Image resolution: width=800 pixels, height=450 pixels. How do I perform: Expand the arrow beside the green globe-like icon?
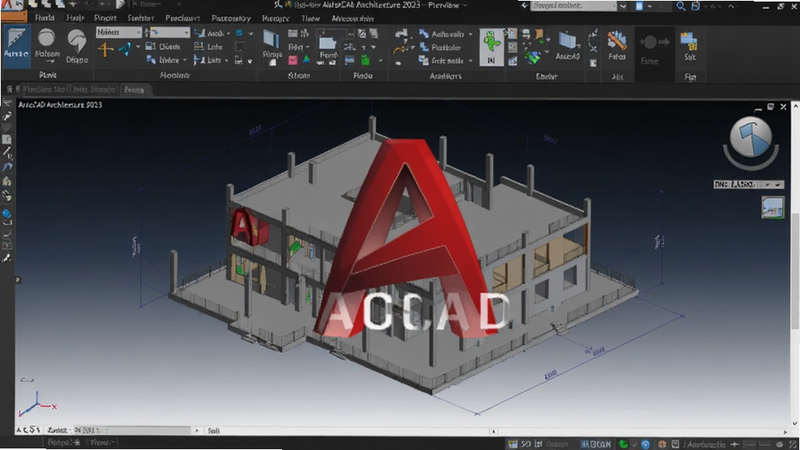pos(546,52)
